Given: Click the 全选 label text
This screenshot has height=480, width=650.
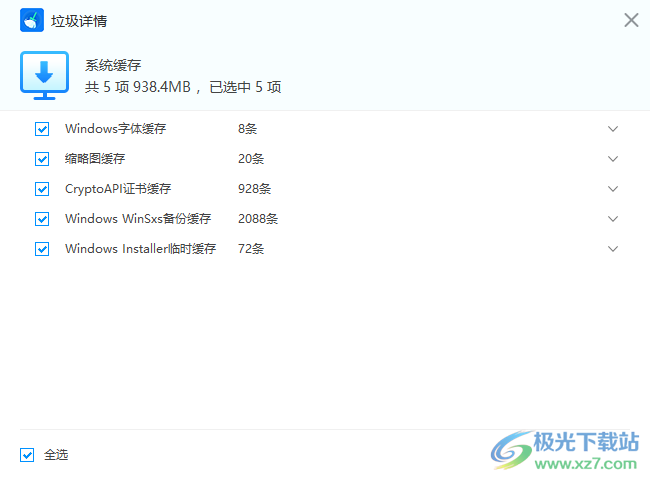Looking at the screenshot, I should click(56, 455).
